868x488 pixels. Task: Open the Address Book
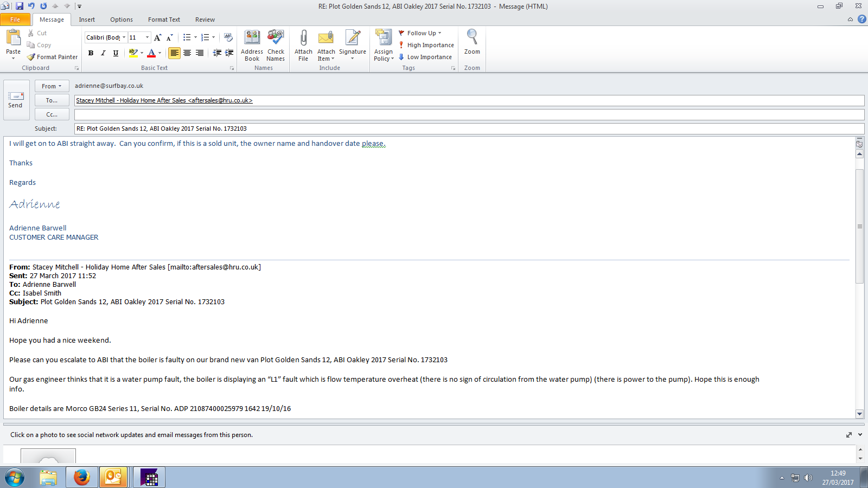(x=252, y=46)
